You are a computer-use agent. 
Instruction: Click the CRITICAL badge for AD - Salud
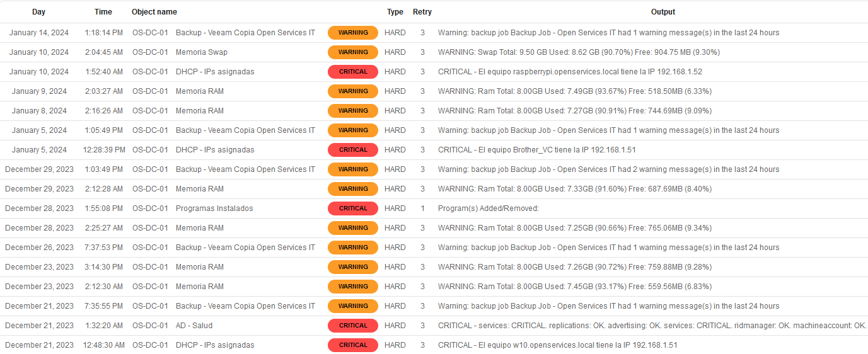click(x=353, y=326)
